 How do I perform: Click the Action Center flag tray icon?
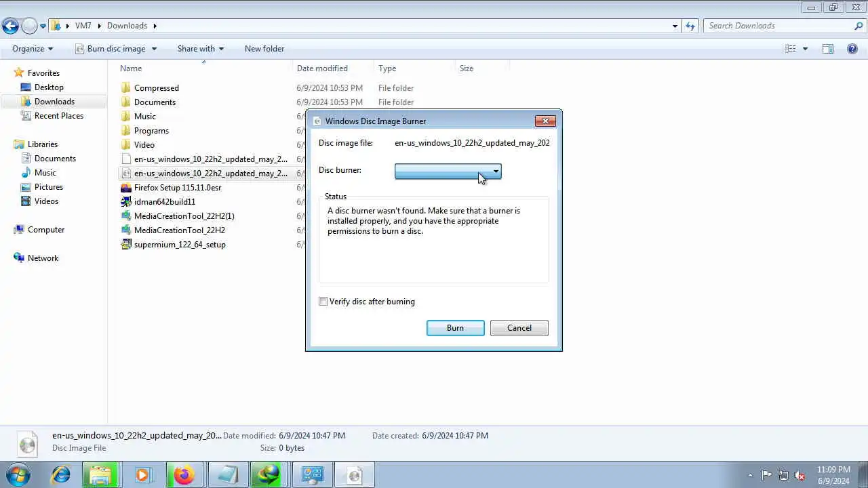click(x=766, y=475)
